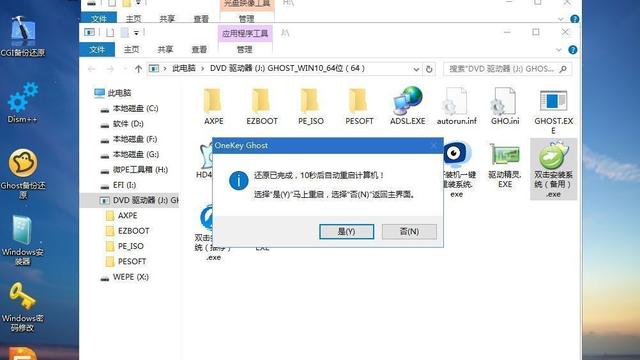Open the Windows安装器 desktop icon
This screenshot has width=640, height=360.
point(23,240)
